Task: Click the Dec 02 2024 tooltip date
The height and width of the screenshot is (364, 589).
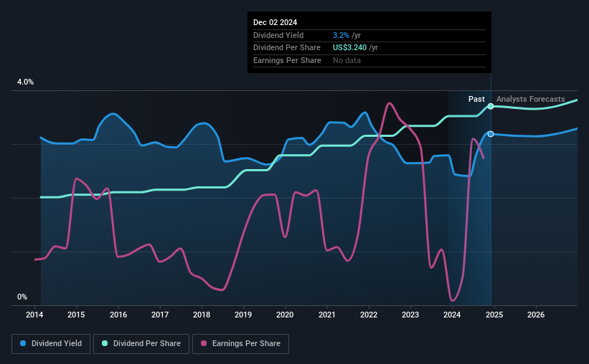Action: pos(275,22)
